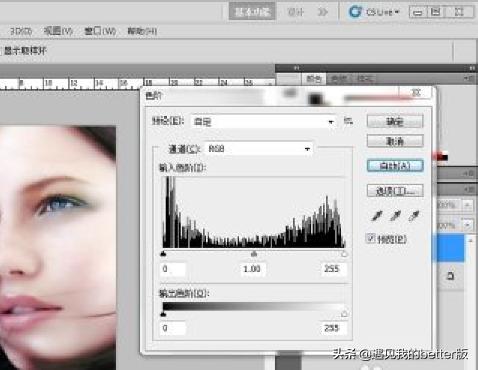
Task: Switch to the 颜色 Color panel tab
Action: 314,79
